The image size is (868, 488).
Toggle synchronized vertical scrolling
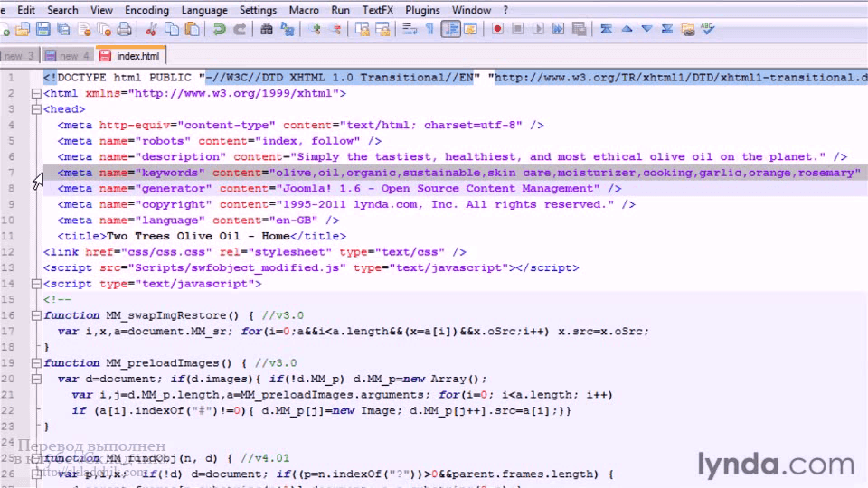pos(362,29)
